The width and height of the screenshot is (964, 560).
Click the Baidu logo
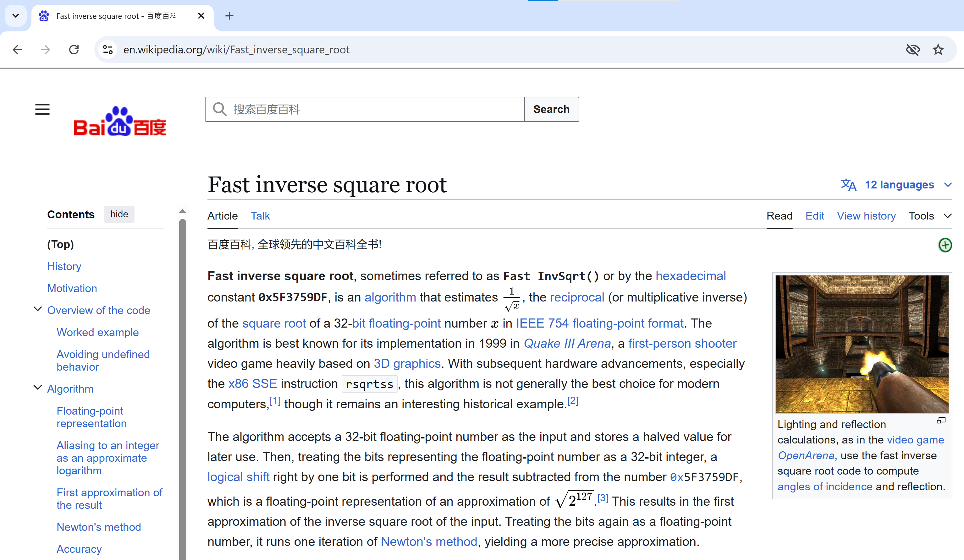[120, 122]
